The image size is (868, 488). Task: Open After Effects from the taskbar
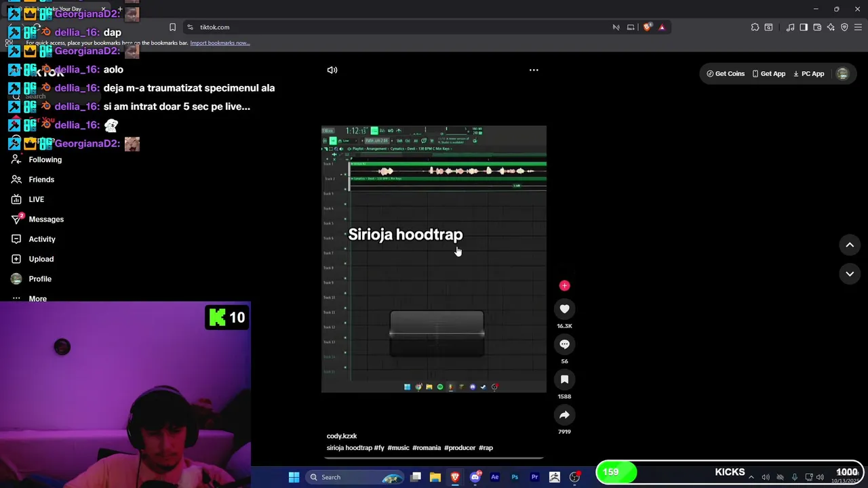[494, 477]
